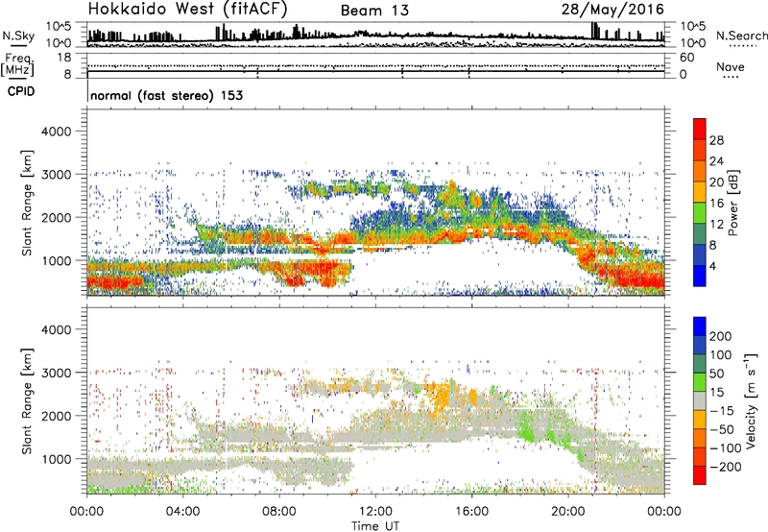
Task: Click the '08:00' time tick label
Action: pos(279,512)
